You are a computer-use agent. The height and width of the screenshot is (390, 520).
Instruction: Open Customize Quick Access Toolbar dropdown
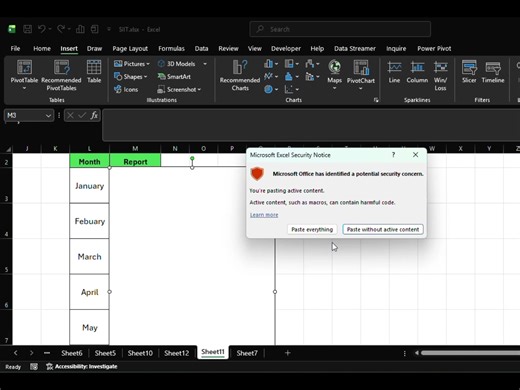coord(109,29)
